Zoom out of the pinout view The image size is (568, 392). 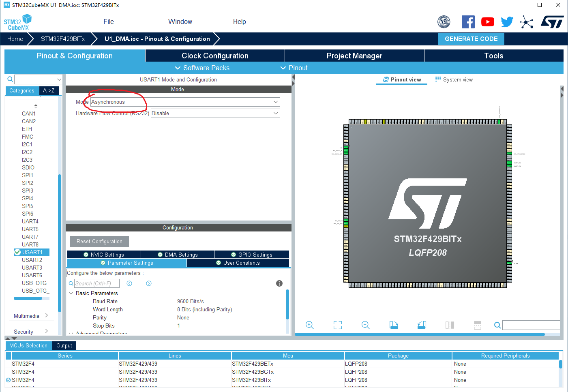point(365,325)
